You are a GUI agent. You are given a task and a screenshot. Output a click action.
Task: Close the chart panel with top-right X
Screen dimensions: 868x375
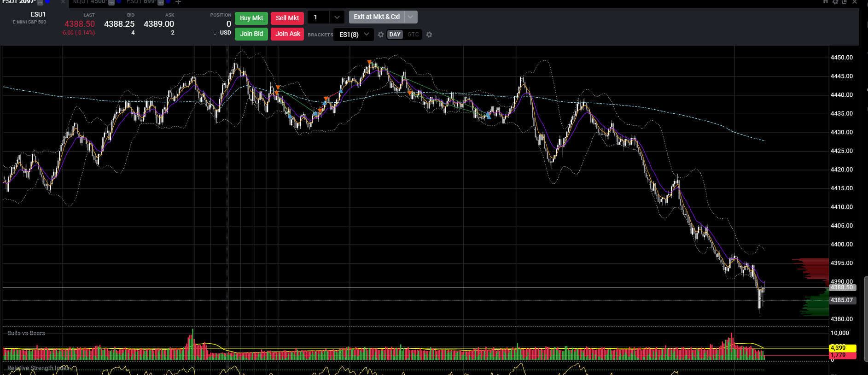pyautogui.click(x=855, y=2)
